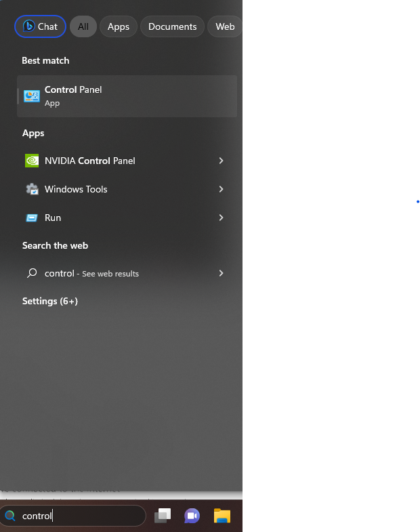Viewport: 420px width, 532px height.
Task: Expand the control web results chevron
Action: [x=221, y=273]
